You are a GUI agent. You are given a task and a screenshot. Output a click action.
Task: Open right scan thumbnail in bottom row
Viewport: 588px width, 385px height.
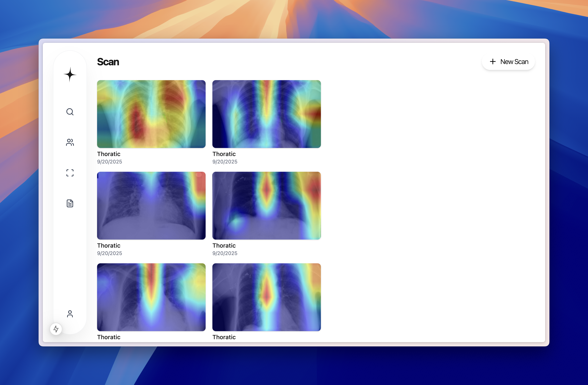pos(267,297)
